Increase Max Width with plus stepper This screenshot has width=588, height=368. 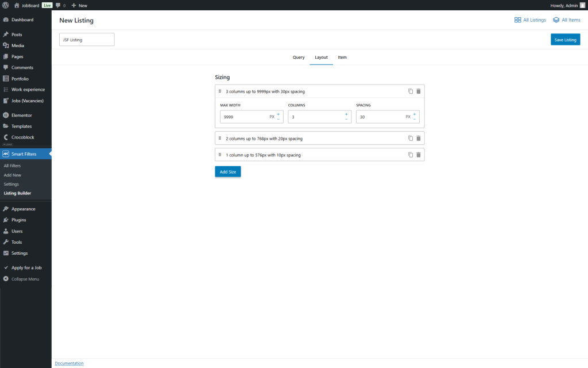pyautogui.click(x=278, y=114)
